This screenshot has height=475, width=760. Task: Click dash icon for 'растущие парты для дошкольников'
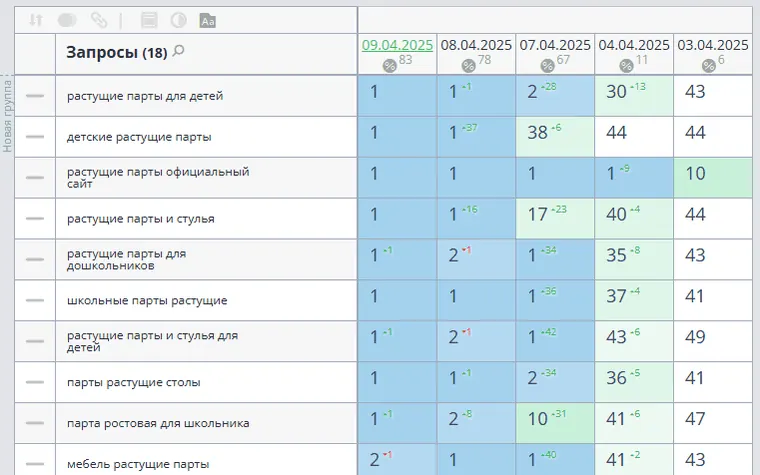pyautogui.click(x=35, y=259)
